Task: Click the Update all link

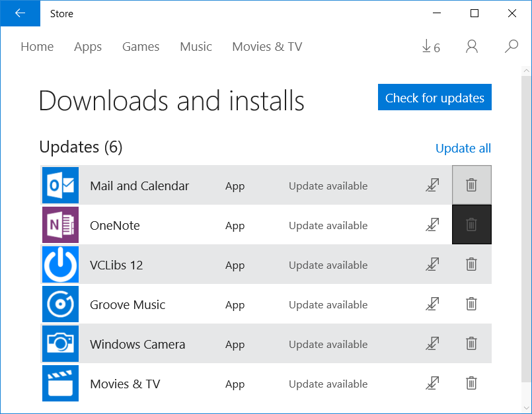Action: click(x=463, y=148)
